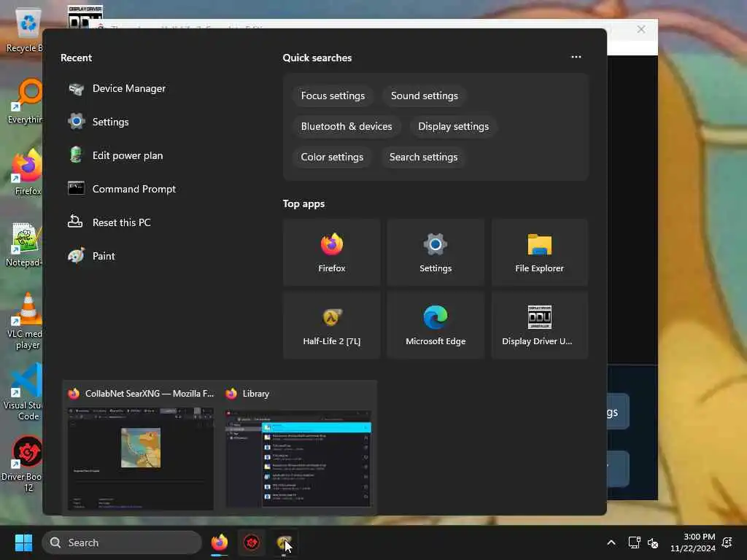Open Microsoft Edge from Top apps

coord(436,325)
